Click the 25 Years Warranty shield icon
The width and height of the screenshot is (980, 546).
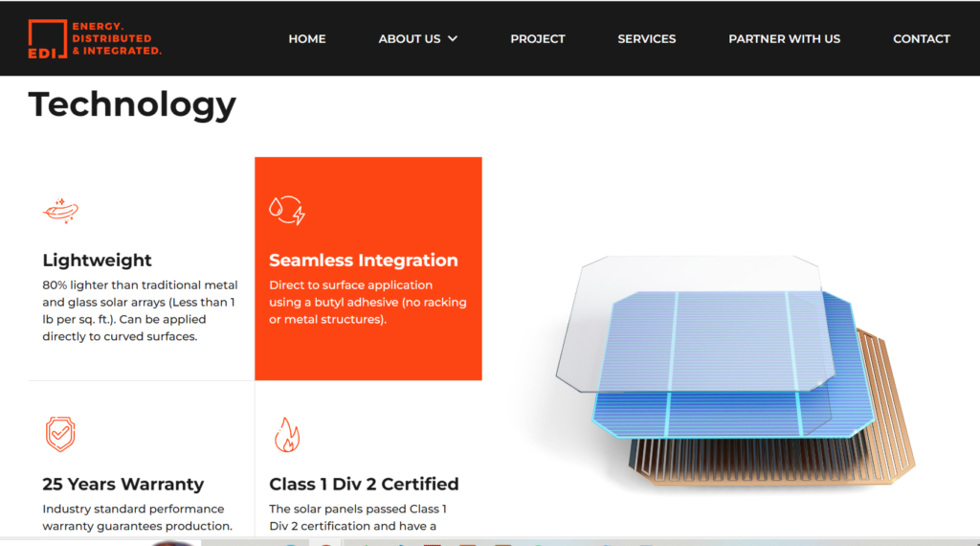[x=60, y=434]
